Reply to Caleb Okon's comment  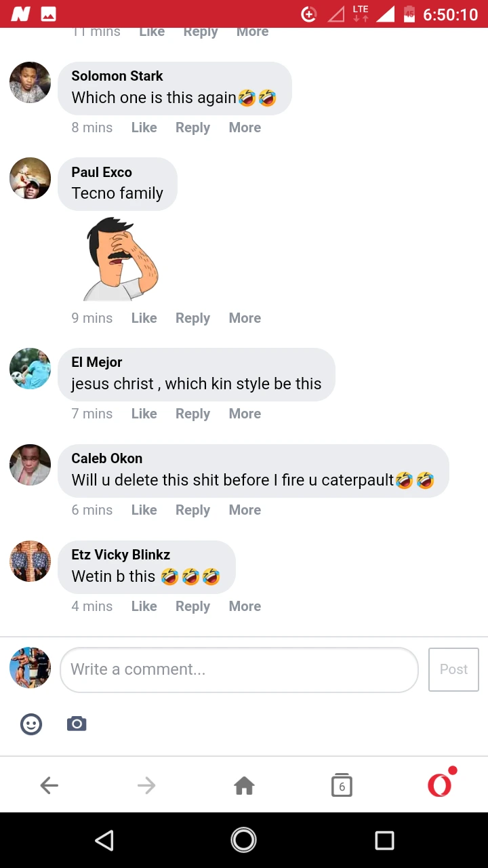click(192, 510)
